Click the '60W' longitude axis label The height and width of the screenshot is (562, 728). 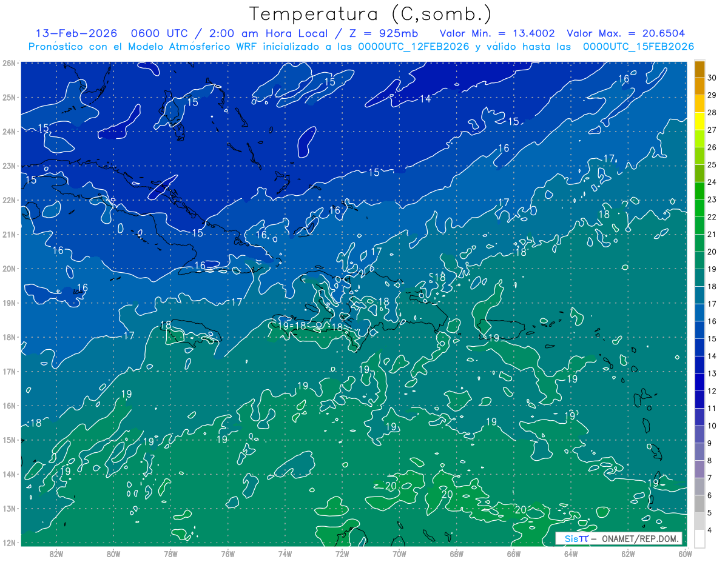(686, 554)
